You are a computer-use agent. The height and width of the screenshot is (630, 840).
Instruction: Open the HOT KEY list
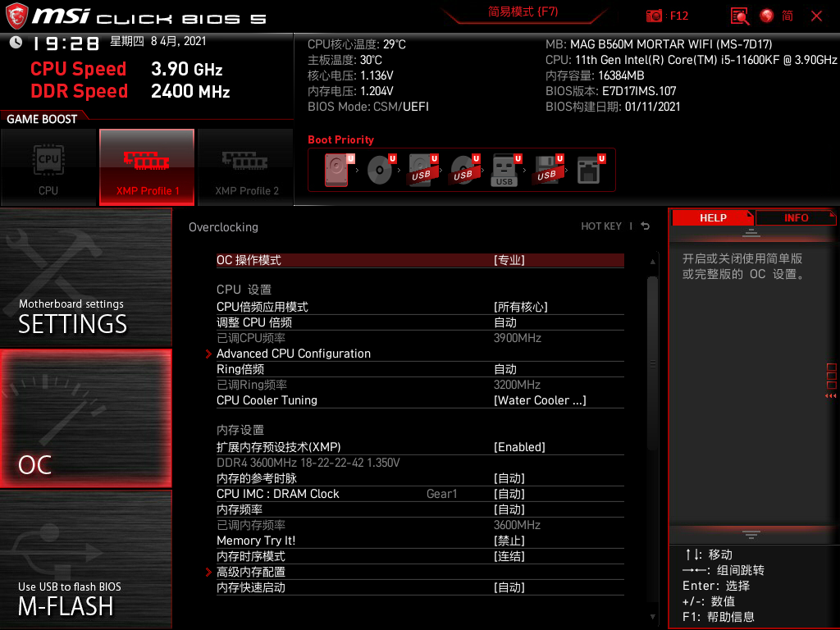pyautogui.click(x=601, y=226)
